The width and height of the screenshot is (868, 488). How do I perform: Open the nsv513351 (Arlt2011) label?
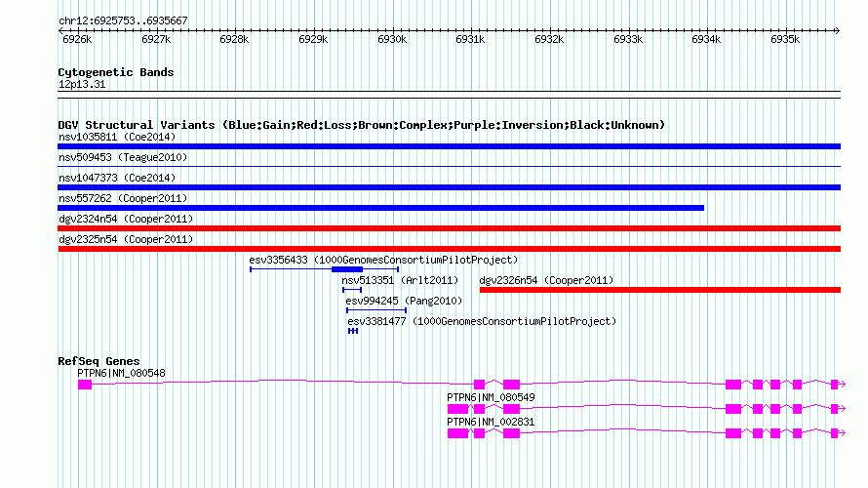(x=400, y=280)
